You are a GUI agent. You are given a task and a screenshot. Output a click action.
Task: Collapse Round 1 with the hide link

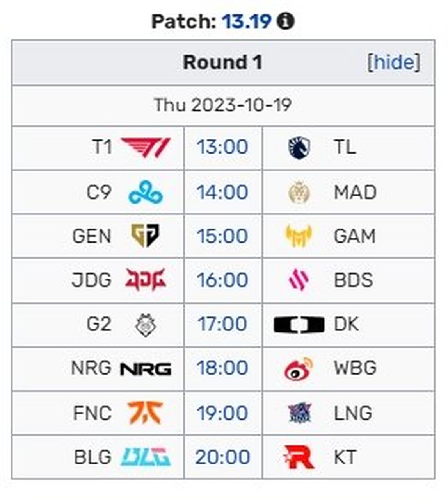tap(394, 62)
